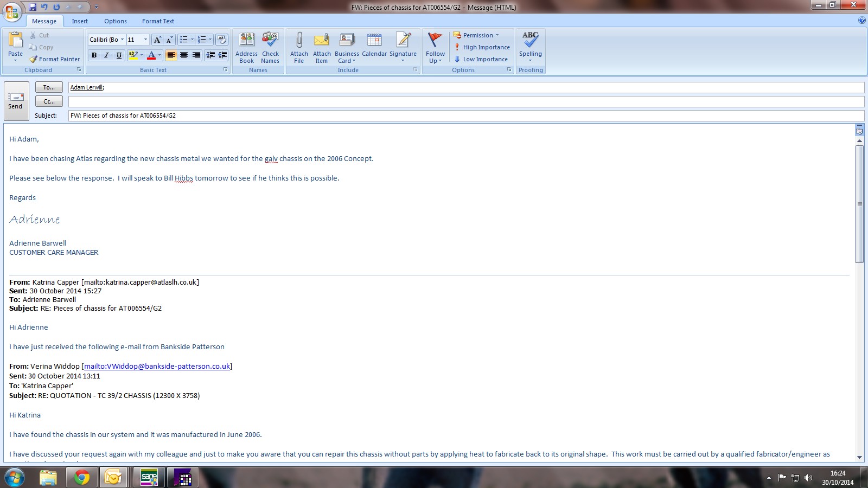Click inside the Cc address field
Screen dimensions: 868x488
(465, 101)
